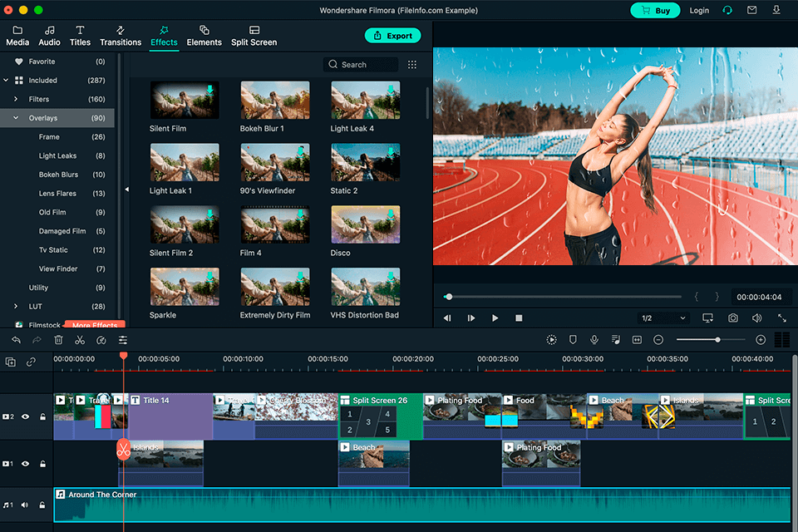Click the zoom-to-fit timeline icon
798x532 pixels.
tap(637, 339)
